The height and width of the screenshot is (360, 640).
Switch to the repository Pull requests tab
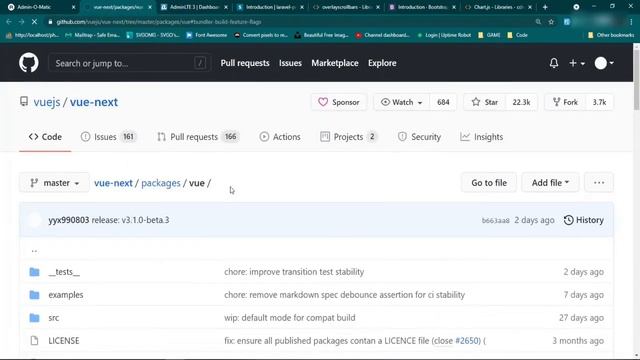pyautogui.click(x=198, y=137)
